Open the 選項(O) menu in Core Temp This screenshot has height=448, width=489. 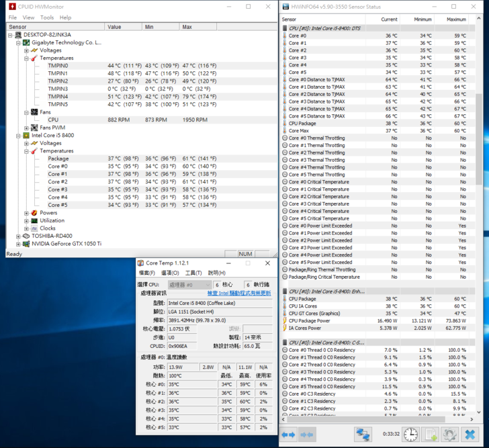point(170,273)
